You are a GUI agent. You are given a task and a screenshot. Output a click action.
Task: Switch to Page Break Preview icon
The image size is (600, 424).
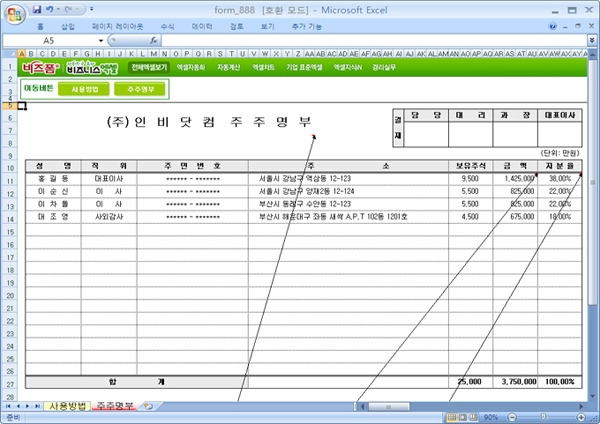[x=473, y=417]
